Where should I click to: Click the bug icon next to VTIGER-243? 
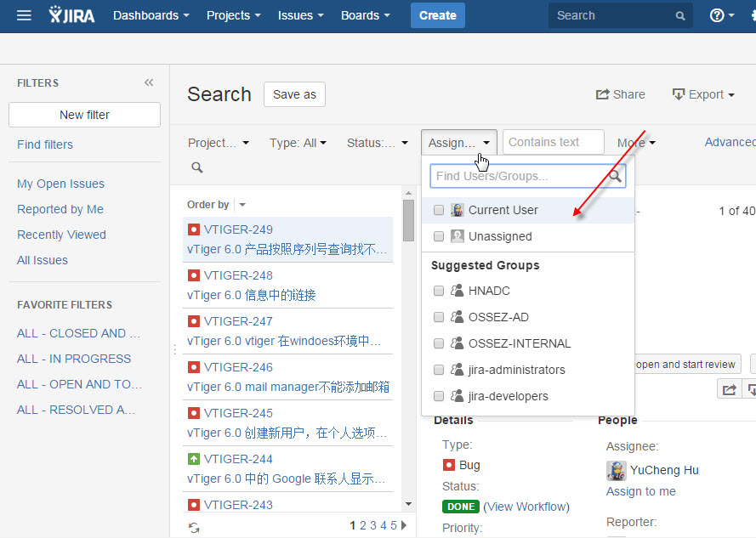coord(193,505)
